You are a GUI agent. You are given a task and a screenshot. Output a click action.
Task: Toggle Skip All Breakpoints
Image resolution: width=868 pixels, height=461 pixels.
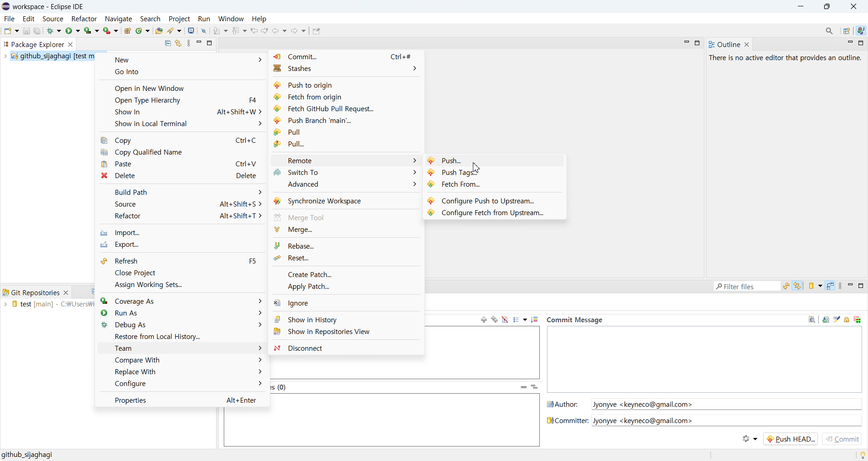click(204, 31)
